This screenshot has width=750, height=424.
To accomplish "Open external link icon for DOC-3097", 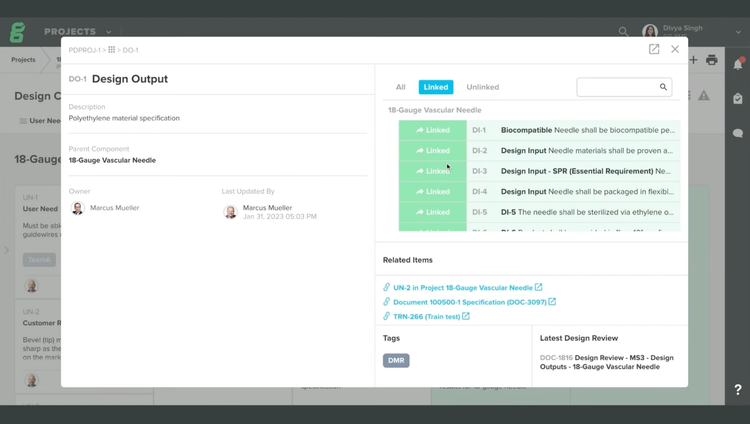I will click(552, 301).
